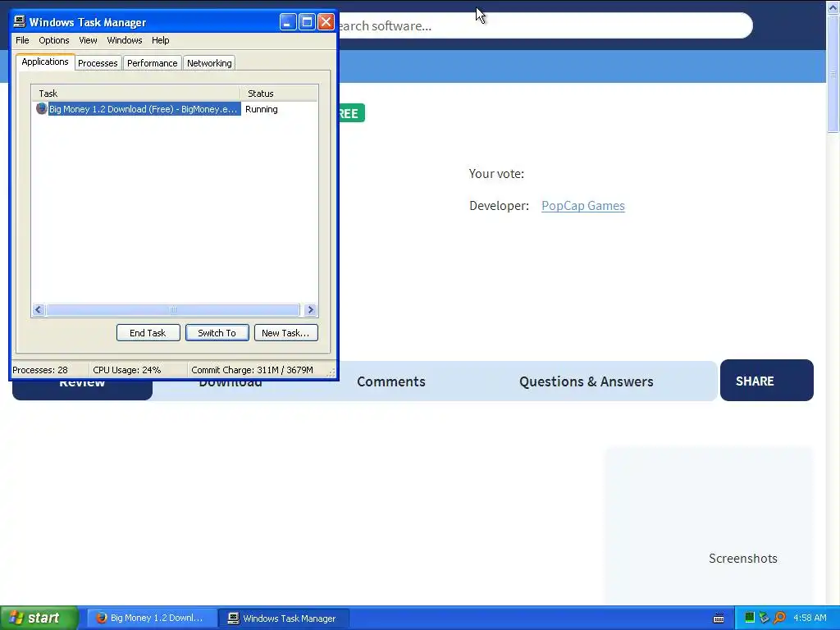Open the View menu in Task Manager
Screen dimensions: 840x630
pos(88,40)
